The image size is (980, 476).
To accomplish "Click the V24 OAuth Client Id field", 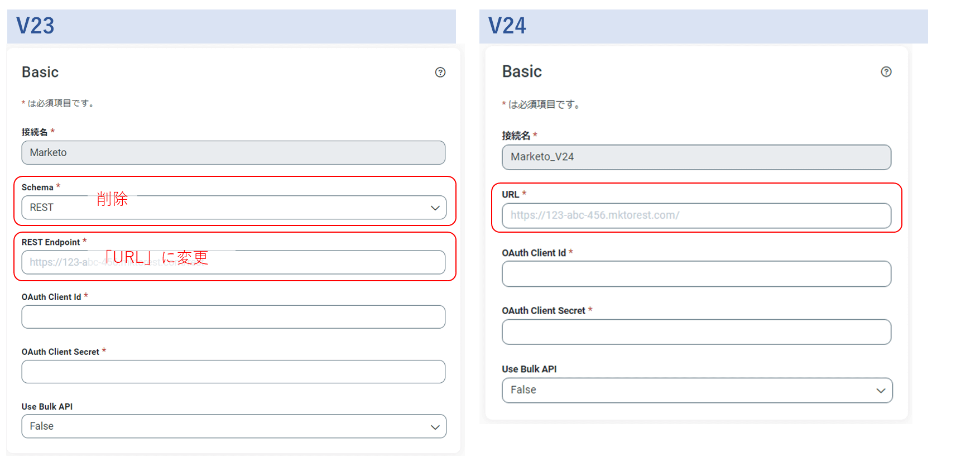I will click(696, 274).
